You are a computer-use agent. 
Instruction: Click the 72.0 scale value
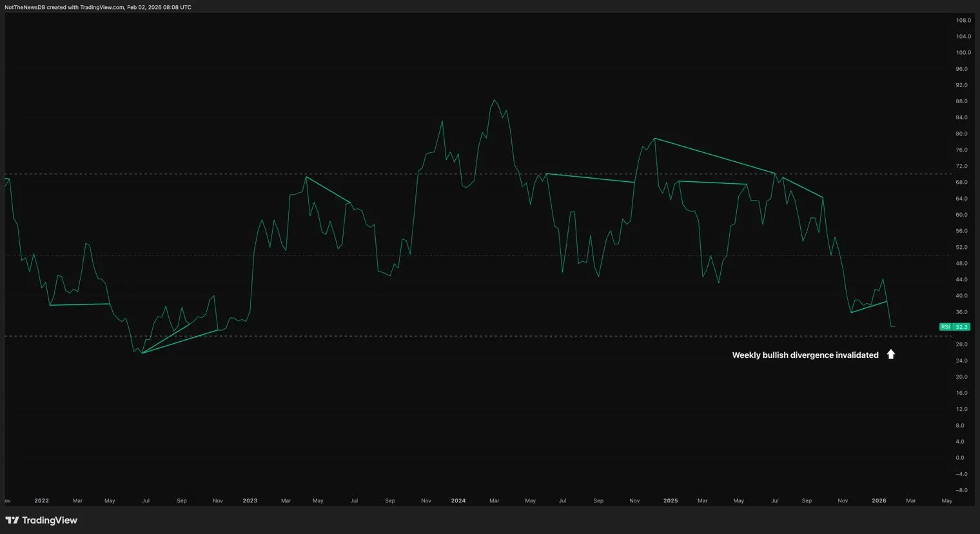(x=961, y=166)
